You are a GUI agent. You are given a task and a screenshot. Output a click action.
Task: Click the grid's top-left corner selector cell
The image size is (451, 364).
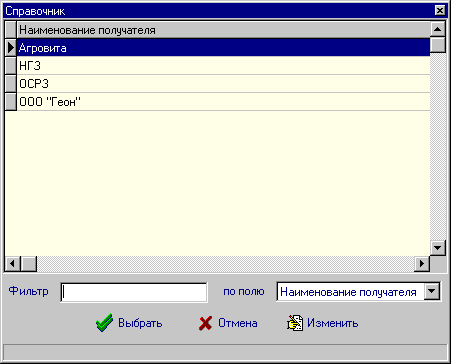point(11,30)
